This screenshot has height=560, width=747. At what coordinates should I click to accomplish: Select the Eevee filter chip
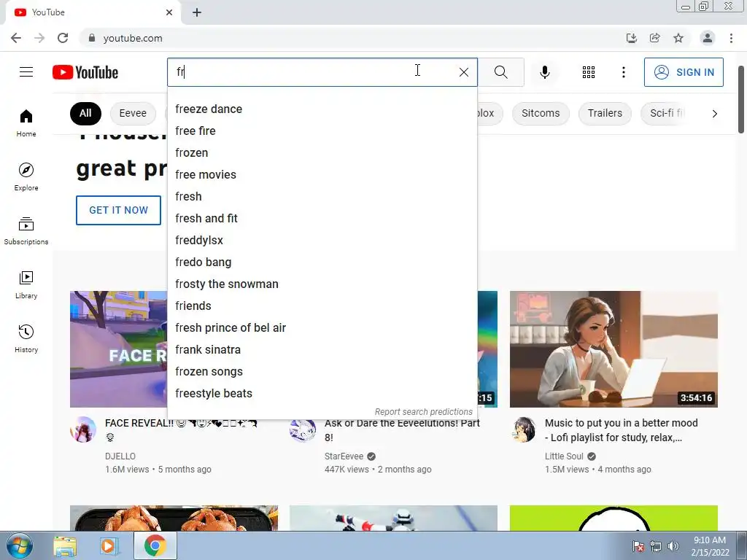(133, 113)
